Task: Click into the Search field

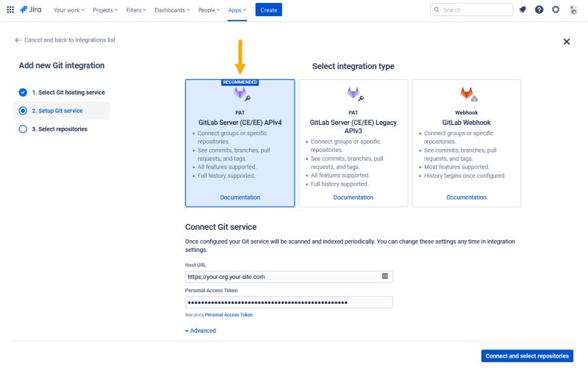Action: [472, 10]
